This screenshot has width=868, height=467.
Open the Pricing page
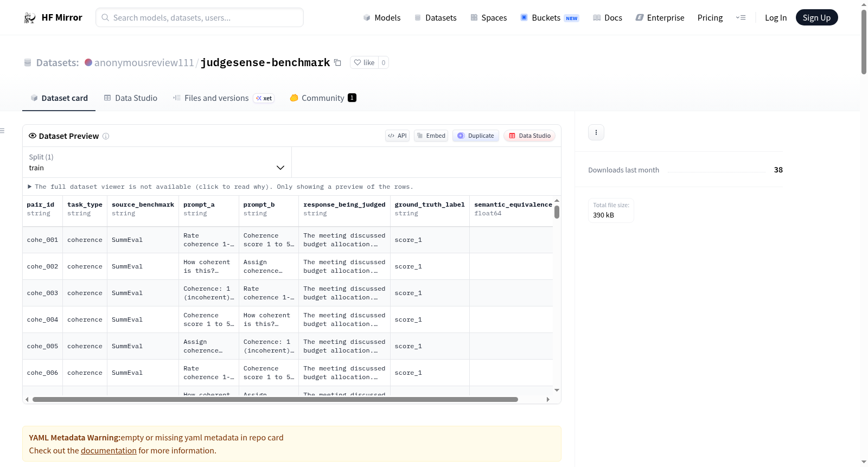(x=710, y=17)
